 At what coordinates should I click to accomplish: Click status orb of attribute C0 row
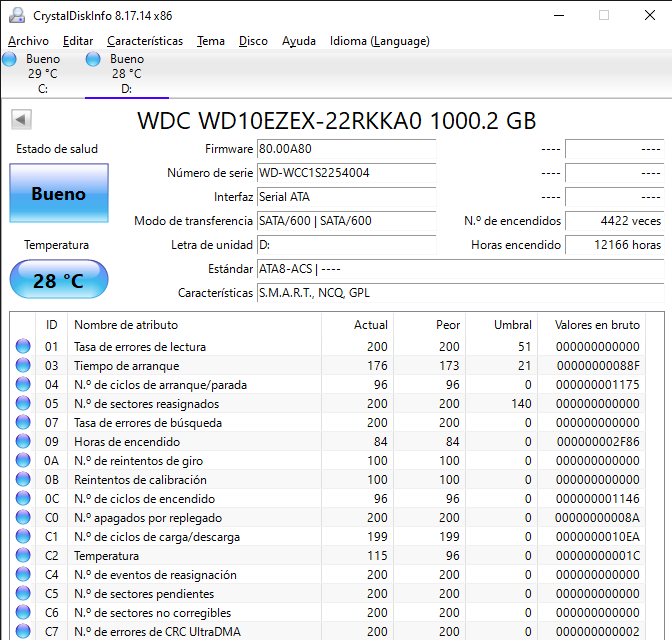click(23, 517)
